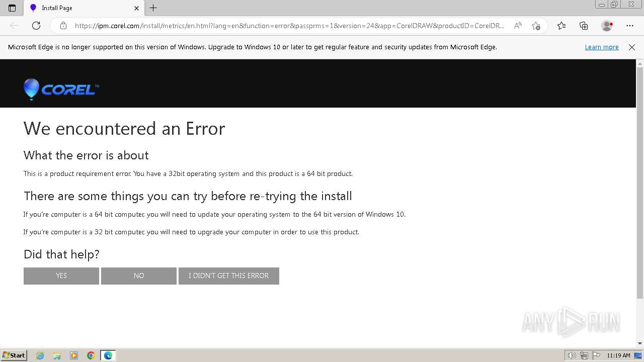Image resolution: width=644 pixels, height=362 pixels.
Task: Open the Favorites list
Action: (561, 26)
